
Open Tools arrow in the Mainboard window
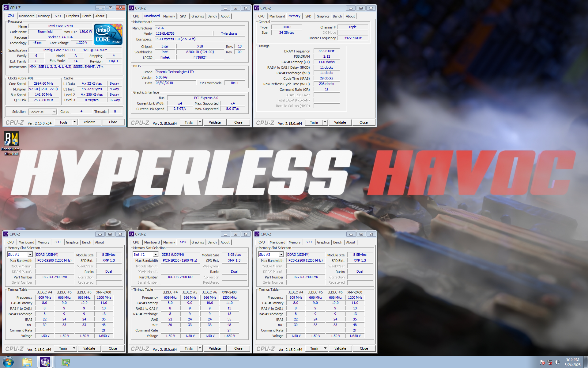[200, 122]
